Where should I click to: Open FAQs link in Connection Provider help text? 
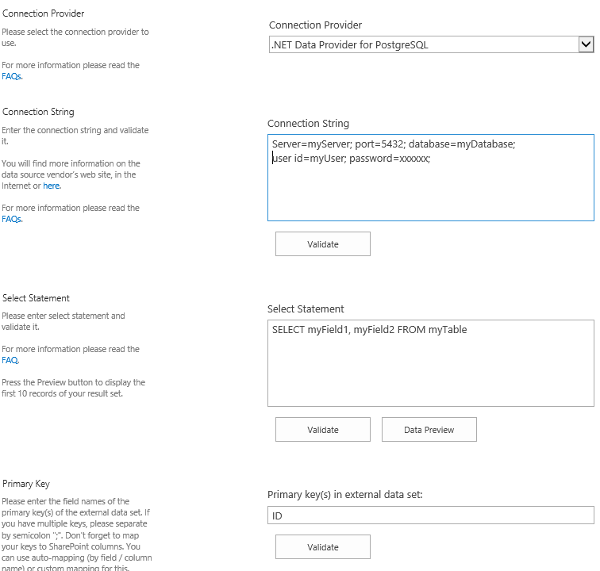(11, 76)
